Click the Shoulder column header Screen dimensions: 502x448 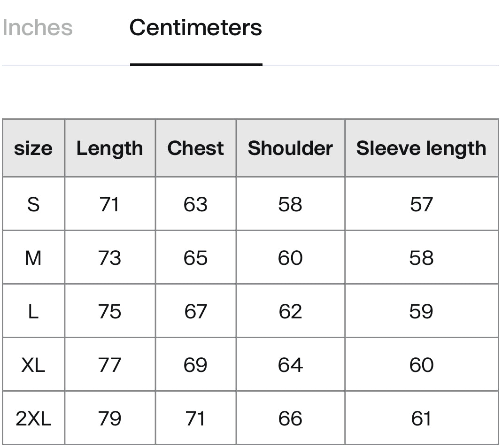[290, 148]
